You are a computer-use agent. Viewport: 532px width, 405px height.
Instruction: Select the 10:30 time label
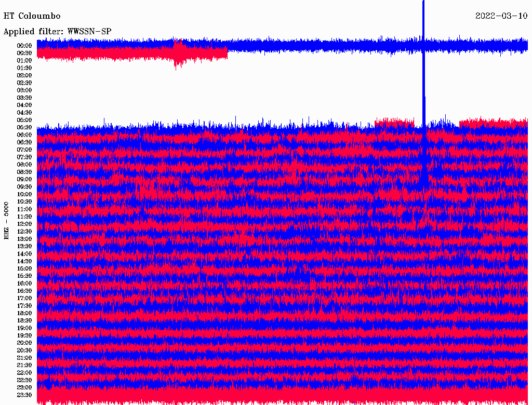point(24,202)
